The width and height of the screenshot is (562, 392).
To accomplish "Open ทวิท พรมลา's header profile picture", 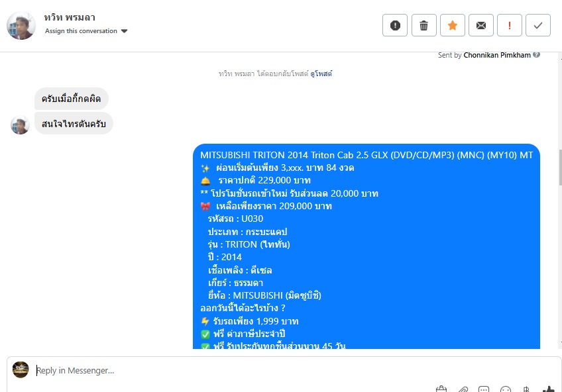I will (x=21, y=26).
